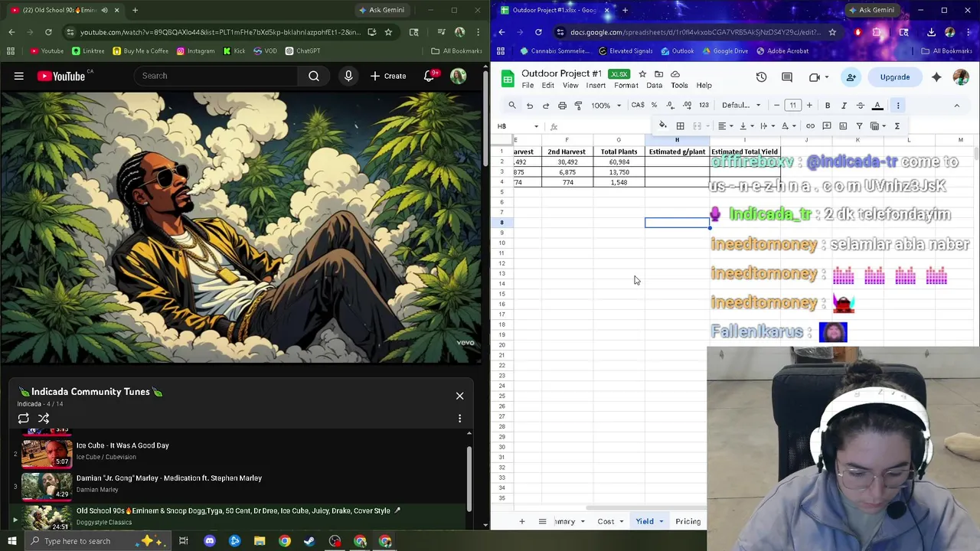Star the Outdoor Project #1 document
980x551 pixels.
click(x=642, y=74)
